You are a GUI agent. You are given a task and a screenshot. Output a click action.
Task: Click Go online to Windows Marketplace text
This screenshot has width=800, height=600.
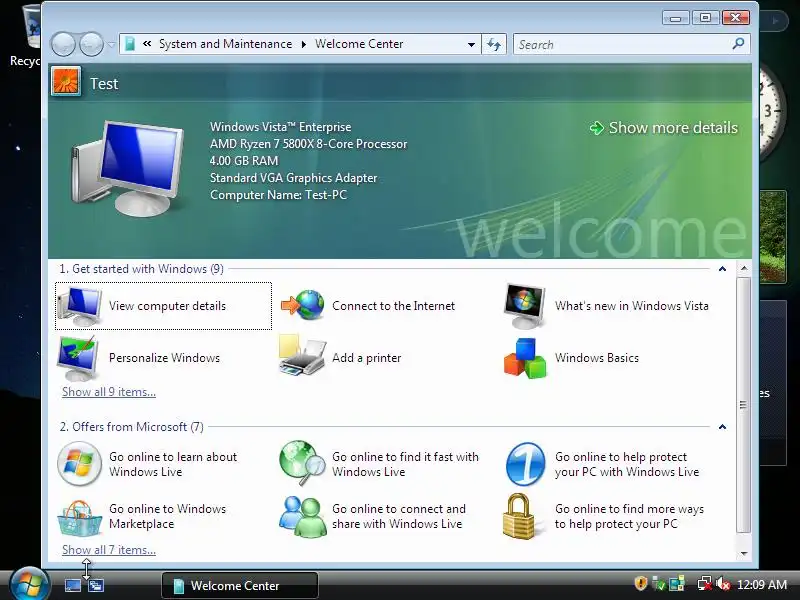pos(167,516)
